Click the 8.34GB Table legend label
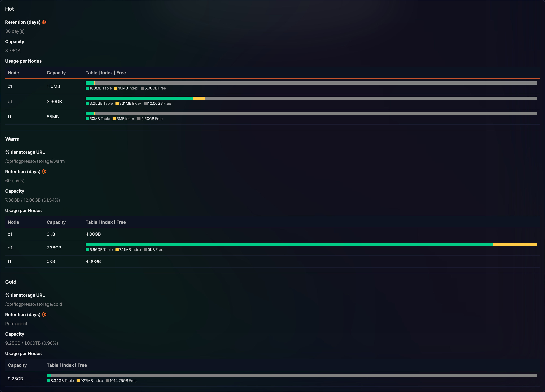545x392 pixels. pyautogui.click(x=62, y=381)
